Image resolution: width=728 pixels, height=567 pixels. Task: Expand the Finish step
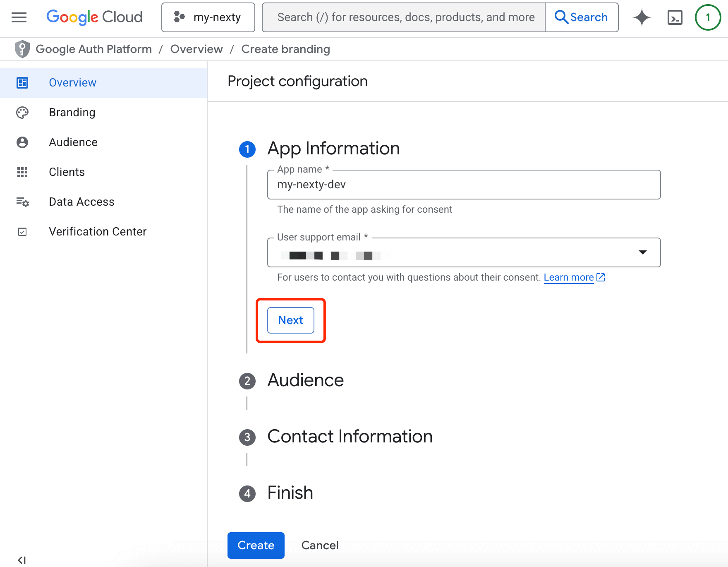[x=290, y=493]
